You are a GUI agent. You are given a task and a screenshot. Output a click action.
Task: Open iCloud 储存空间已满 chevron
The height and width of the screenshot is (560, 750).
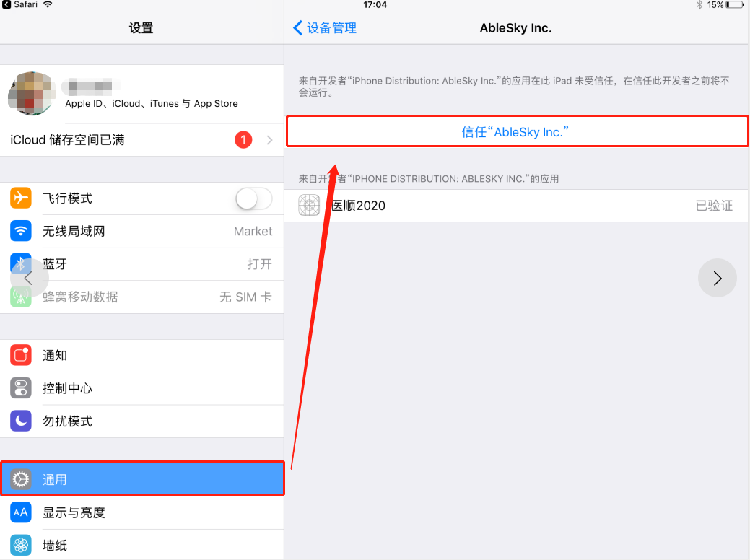[270, 140]
